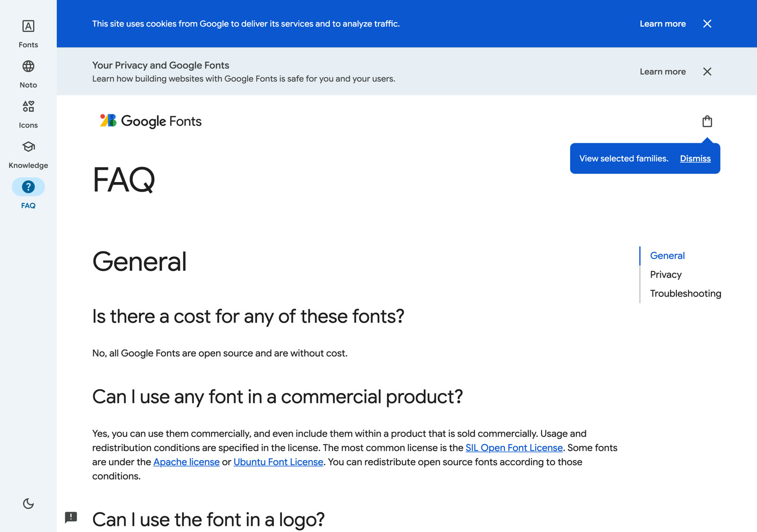Image resolution: width=757 pixels, height=532 pixels.
Task: Toggle dark mode moon icon
Action: coord(28,504)
